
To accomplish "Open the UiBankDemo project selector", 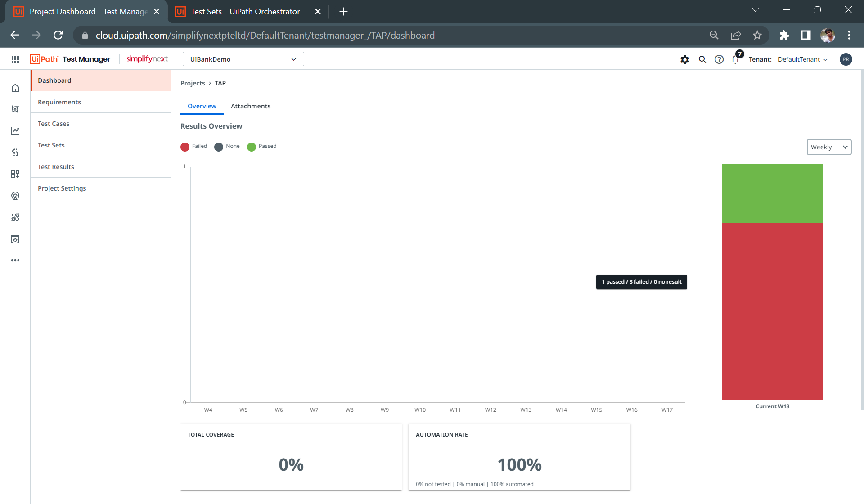I will 243,59.
